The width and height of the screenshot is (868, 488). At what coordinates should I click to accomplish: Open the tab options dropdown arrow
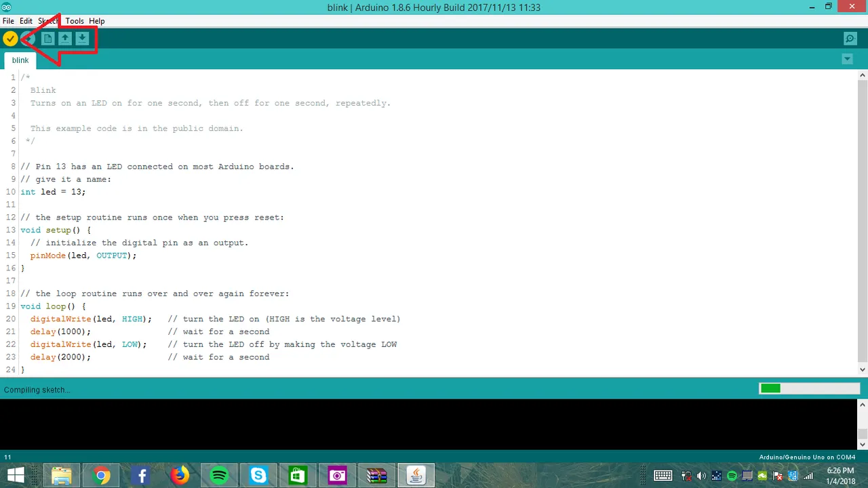(847, 59)
